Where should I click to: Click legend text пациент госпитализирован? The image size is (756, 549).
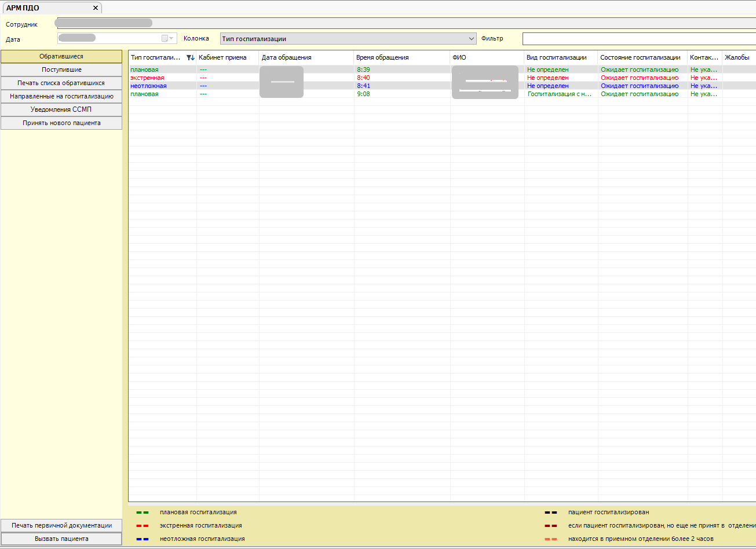pos(608,512)
